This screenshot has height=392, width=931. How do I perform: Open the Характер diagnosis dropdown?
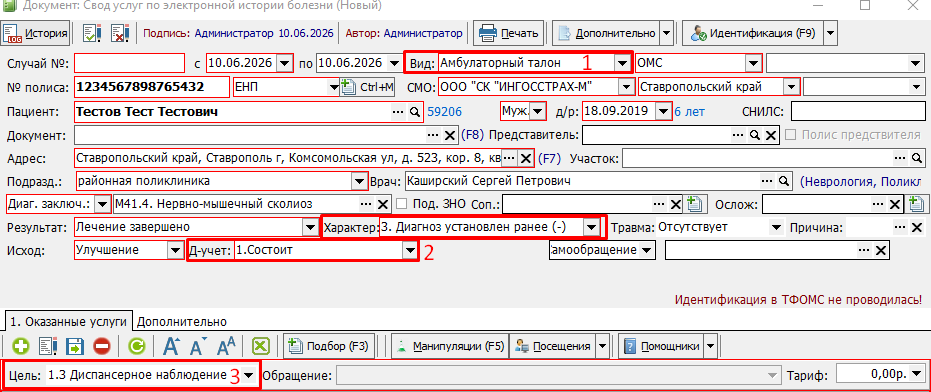pyautogui.click(x=591, y=227)
